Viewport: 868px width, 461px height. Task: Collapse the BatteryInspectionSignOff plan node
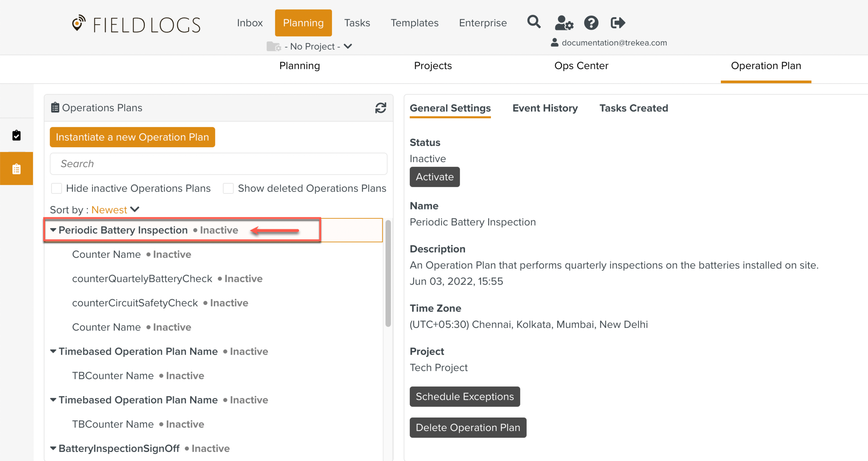(53, 448)
